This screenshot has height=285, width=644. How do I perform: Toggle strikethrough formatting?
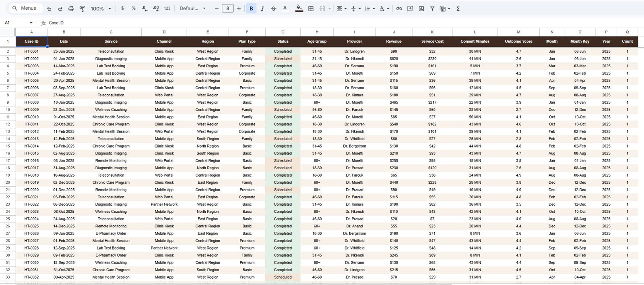tap(274, 8)
